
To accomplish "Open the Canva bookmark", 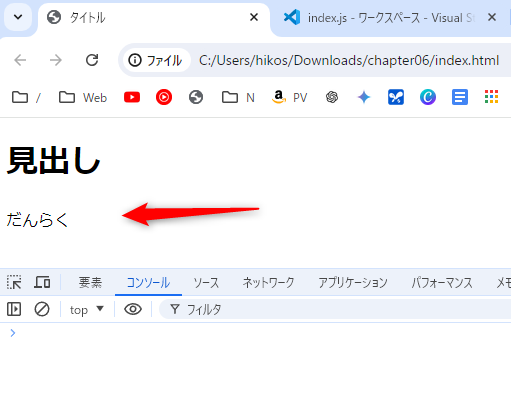I will (x=428, y=97).
